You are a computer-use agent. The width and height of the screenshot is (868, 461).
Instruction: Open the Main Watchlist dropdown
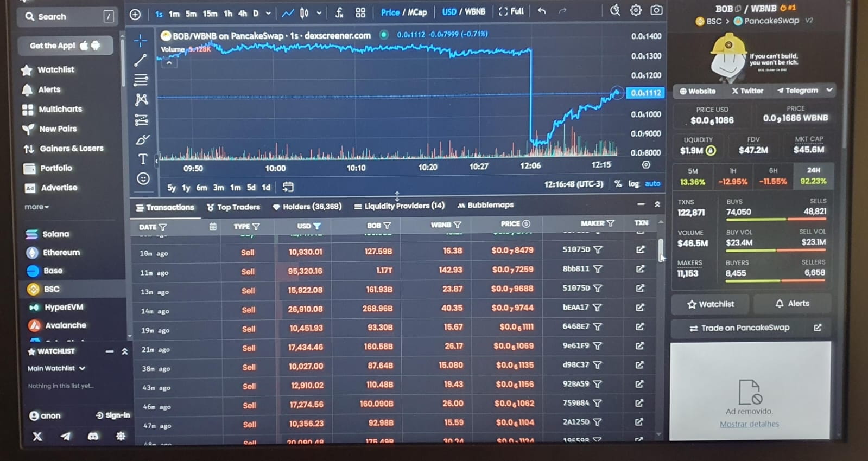click(x=56, y=368)
